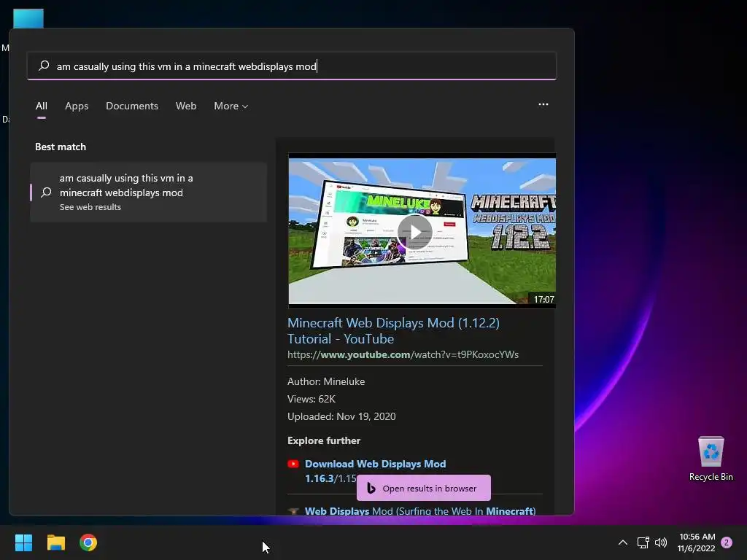Screen dimensions: 747x560
Task: Open the three-dots search options menu
Action: (543, 104)
